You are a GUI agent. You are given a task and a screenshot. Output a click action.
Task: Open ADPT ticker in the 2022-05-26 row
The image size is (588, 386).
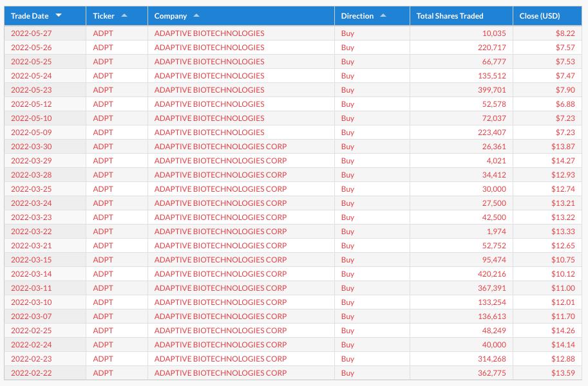tap(102, 48)
